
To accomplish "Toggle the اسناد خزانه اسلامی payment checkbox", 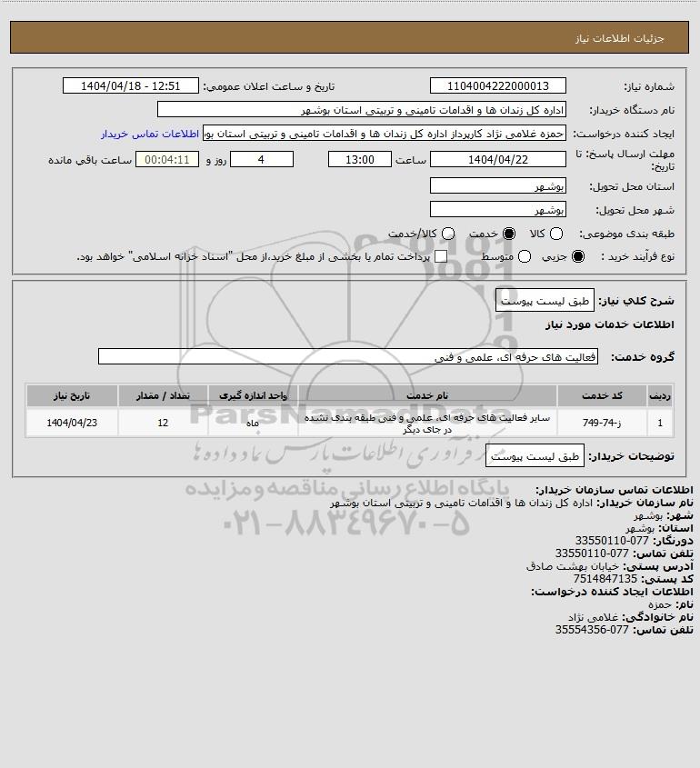I will click(441, 256).
